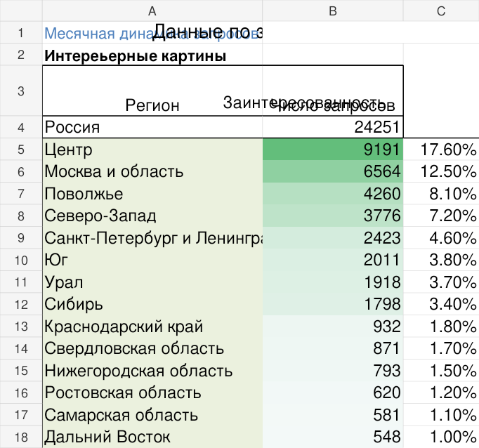The image size is (479, 448).
Task: Click the 'Число запросов' header cell
Action: pos(333,91)
